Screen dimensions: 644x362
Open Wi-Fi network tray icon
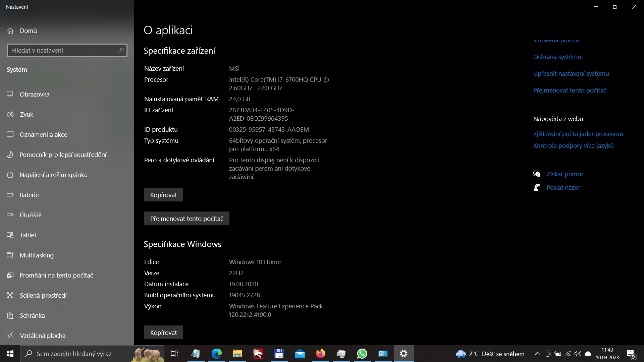pos(568,354)
